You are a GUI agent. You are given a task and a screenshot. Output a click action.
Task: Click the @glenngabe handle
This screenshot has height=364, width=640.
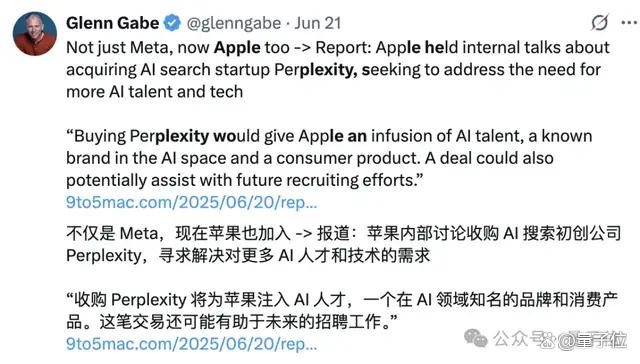(234, 23)
